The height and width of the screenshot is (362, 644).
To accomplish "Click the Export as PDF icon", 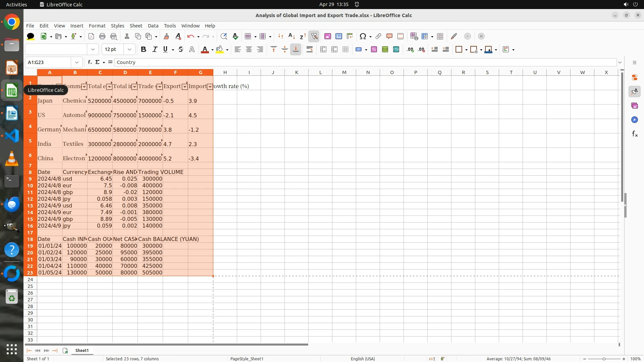I will click(x=91, y=36).
